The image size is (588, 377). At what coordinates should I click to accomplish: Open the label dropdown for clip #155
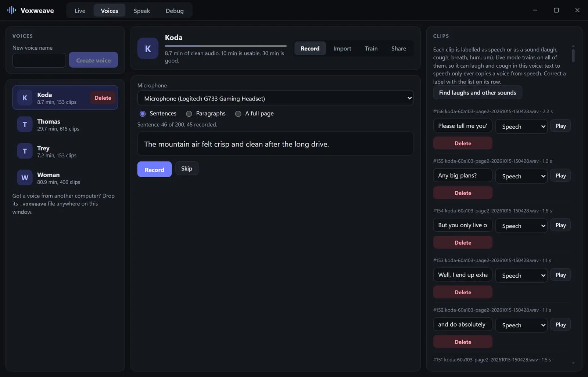coord(521,176)
